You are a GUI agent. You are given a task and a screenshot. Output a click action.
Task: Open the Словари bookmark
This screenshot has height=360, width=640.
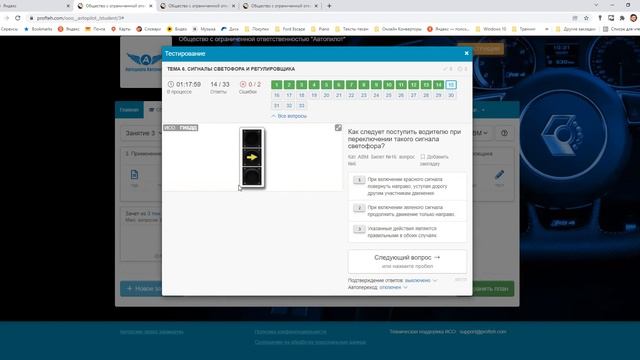coord(149,29)
